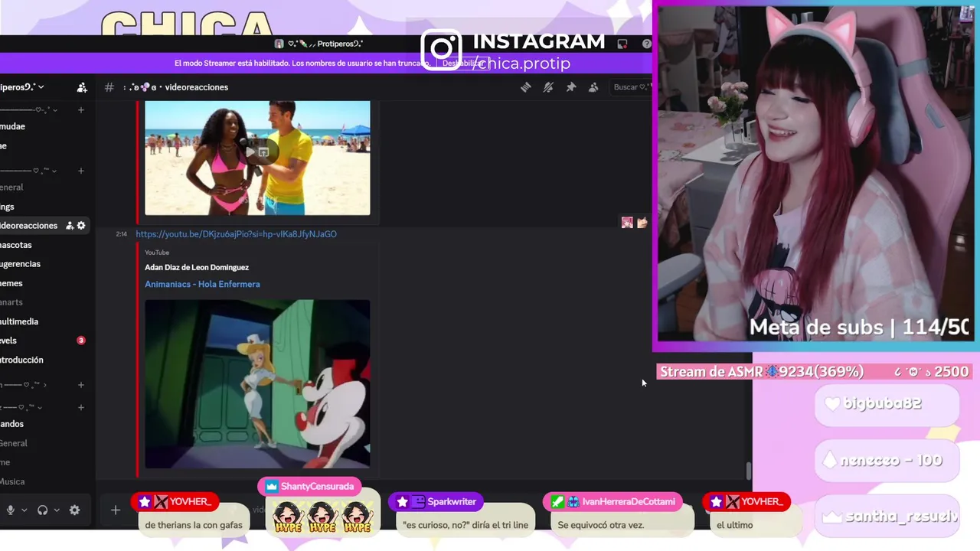The height and width of the screenshot is (551, 980).
Task: Add channel plus in first category
Action: 81,110
